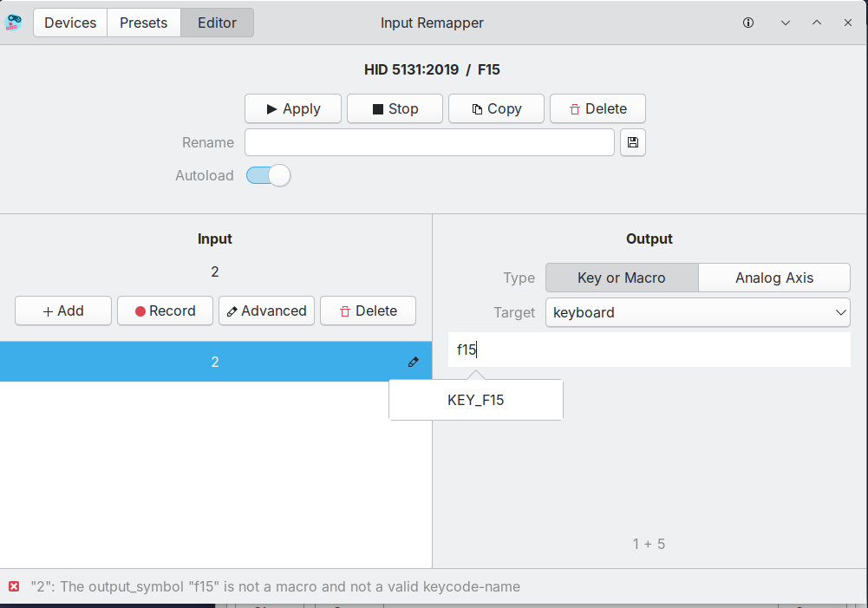This screenshot has height=608, width=868.
Task: Click the trash icon in the preset Delete button
Action: 572,108
